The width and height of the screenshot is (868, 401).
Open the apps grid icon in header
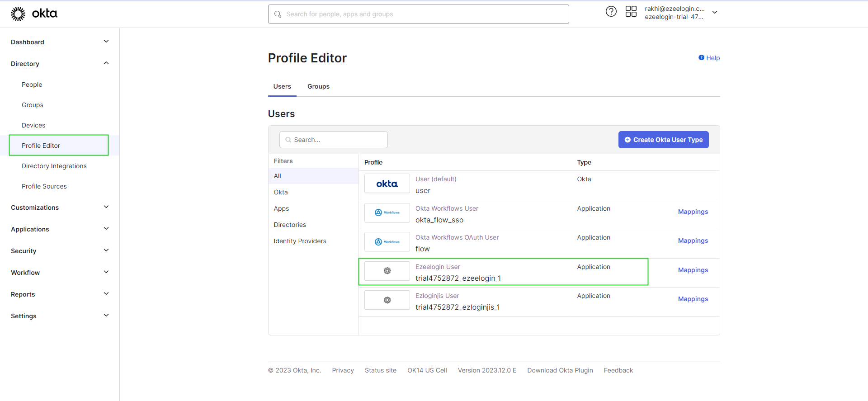point(631,11)
